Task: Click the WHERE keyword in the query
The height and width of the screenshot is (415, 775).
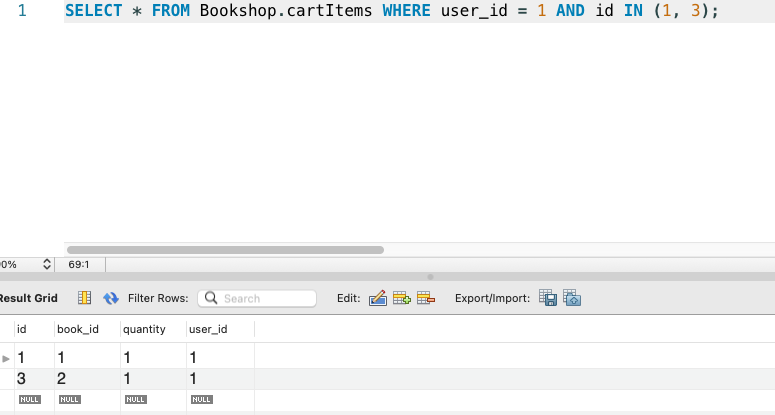Action: (x=406, y=10)
